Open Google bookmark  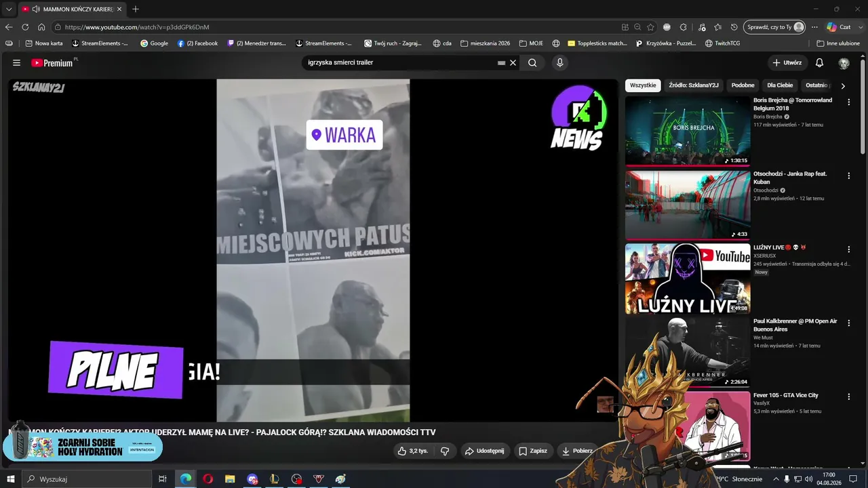(154, 43)
